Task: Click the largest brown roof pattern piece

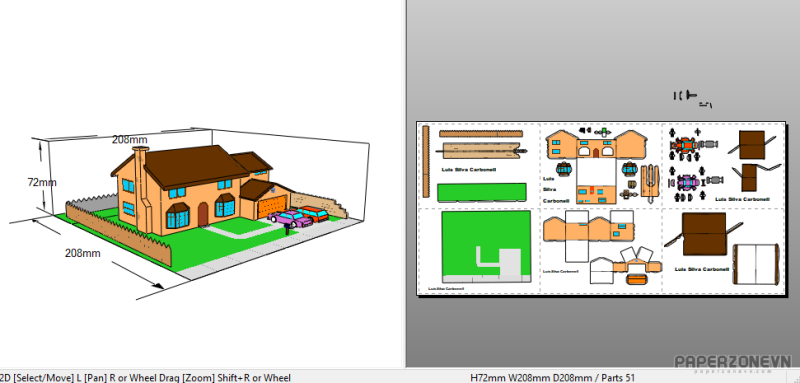Action: click(x=704, y=234)
